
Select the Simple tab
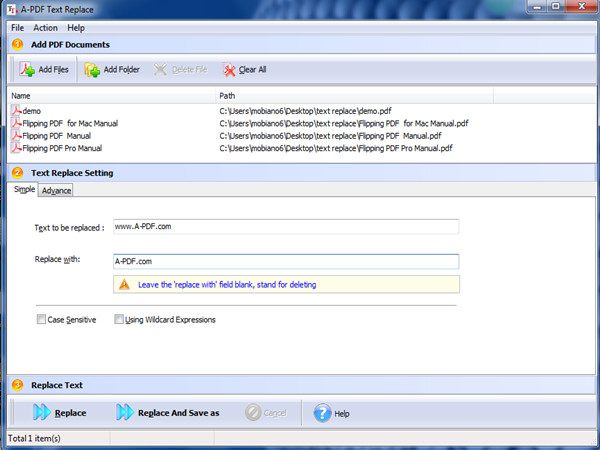coord(24,189)
